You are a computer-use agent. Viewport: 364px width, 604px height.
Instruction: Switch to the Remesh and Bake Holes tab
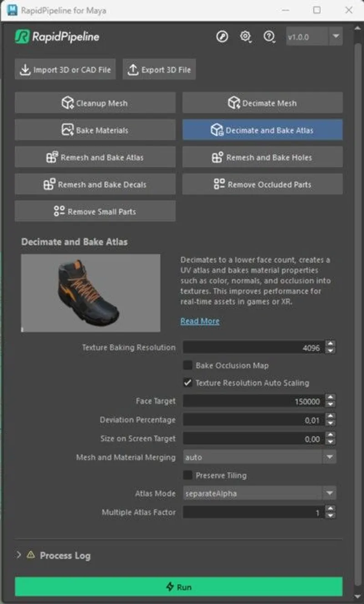[x=262, y=157]
